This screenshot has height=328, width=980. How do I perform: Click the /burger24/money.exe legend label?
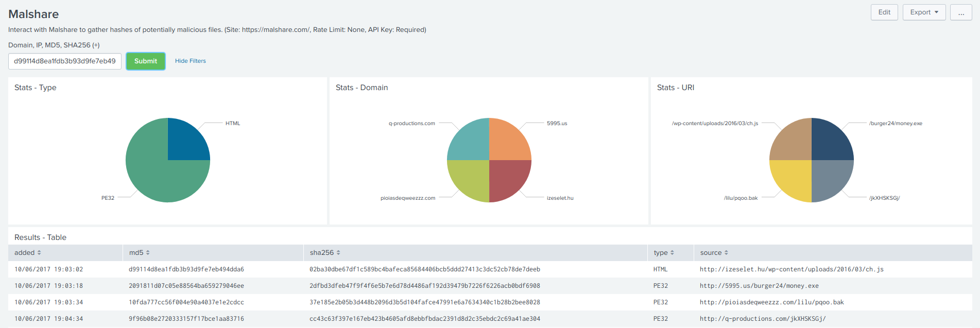pyautogui.click(x=896, y=124)
